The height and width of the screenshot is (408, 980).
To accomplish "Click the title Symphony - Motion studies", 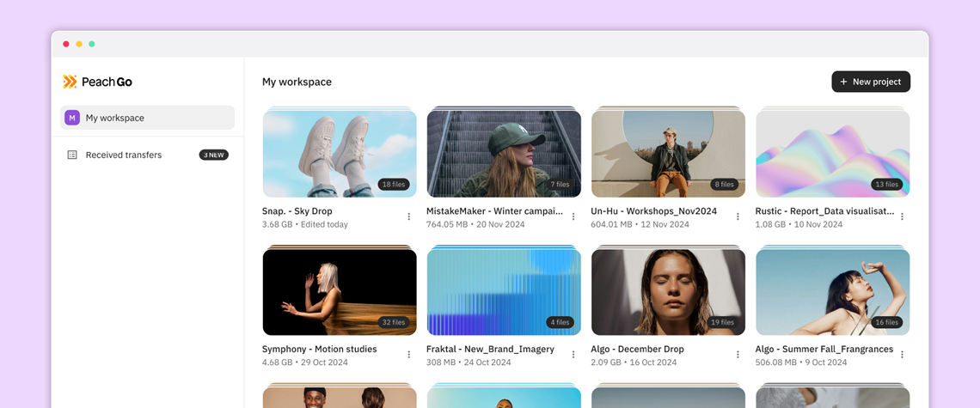I will [320, 349].
